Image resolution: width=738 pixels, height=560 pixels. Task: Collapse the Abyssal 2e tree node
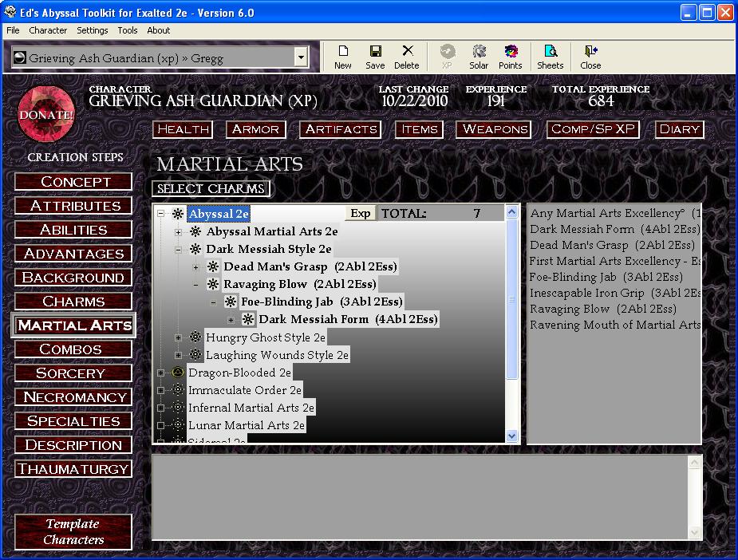click(x=160, y=214)
